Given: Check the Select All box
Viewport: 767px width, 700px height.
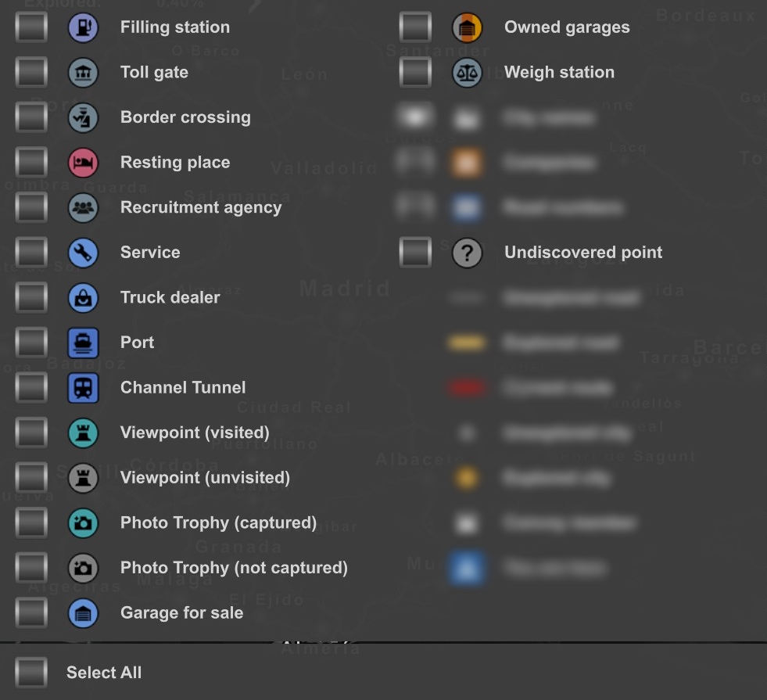Looking at the screenshot, I should tap(31, 673).
